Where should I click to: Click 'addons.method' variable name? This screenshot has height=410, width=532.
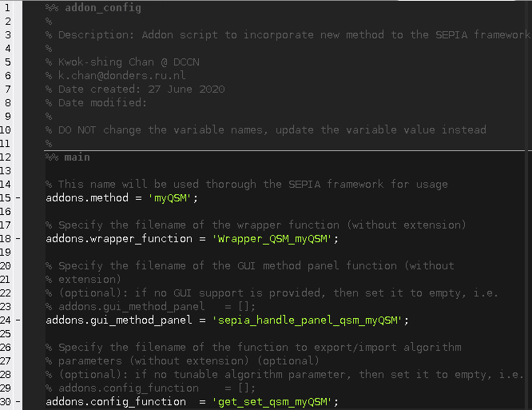coord(87,198)
